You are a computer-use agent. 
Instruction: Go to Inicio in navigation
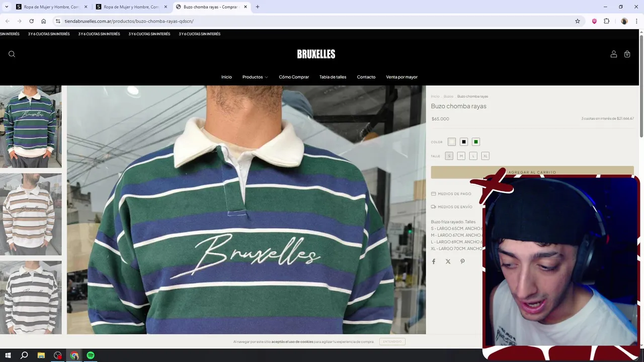[226, 77]
